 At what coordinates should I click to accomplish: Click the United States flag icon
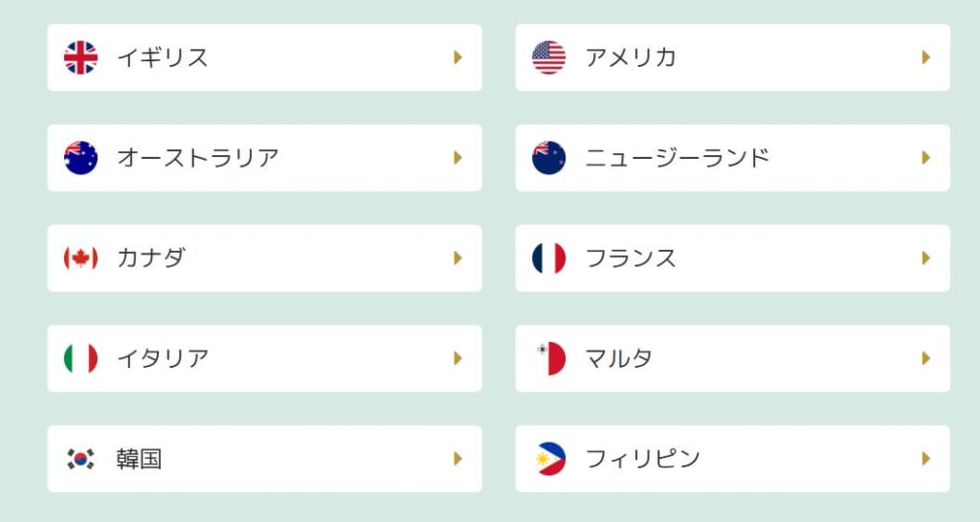point(548,57)
